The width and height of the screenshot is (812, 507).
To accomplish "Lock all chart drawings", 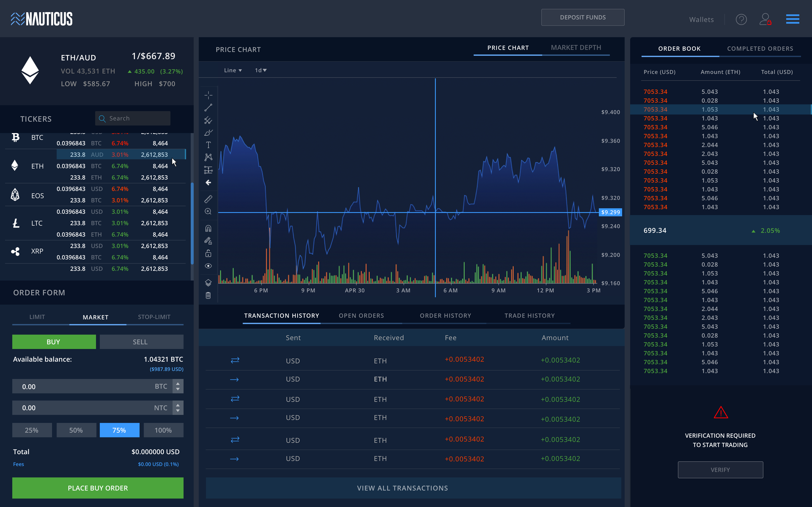I will [x=208, y=253].
